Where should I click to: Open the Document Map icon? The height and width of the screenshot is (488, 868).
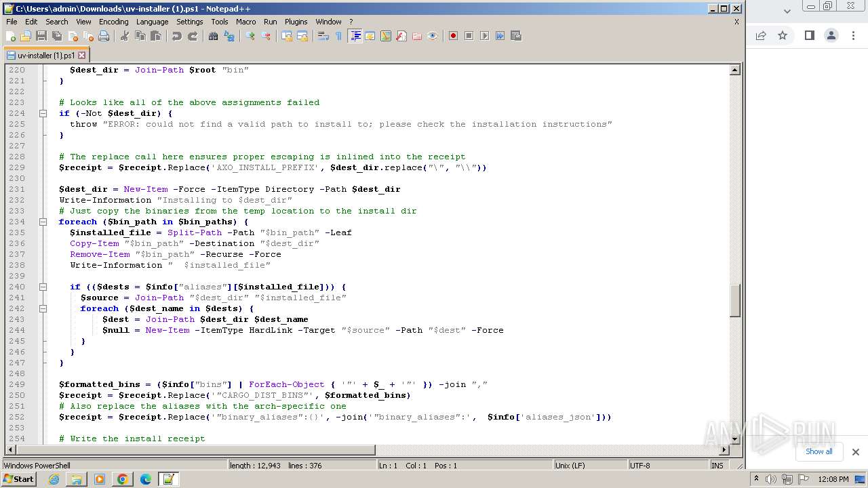click(386, 36)
